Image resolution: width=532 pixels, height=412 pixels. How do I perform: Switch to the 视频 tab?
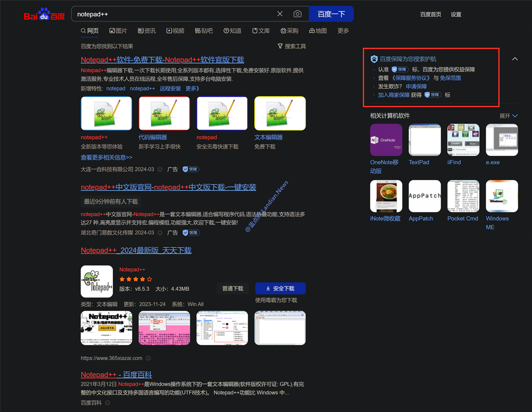pos(175,31)
